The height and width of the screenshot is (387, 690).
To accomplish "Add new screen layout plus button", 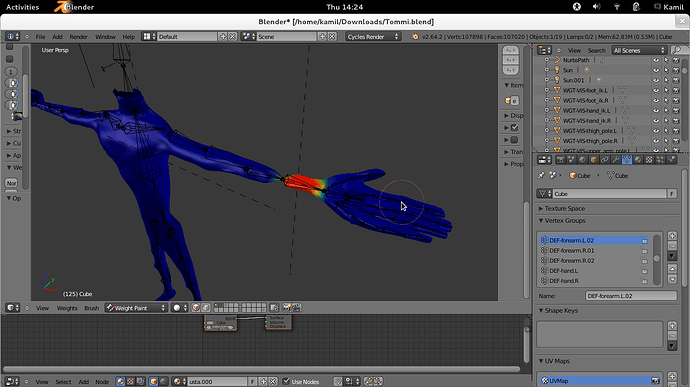I will (x=223, y=37).
